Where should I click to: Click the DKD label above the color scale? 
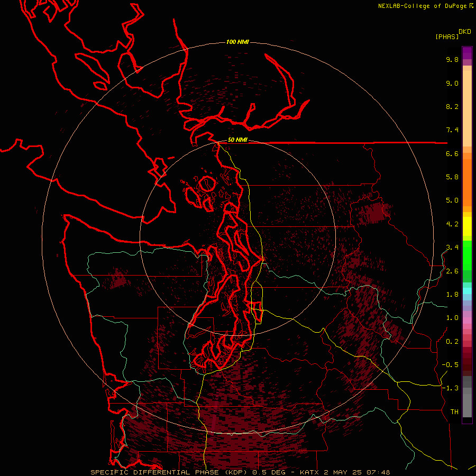coord(465,32)
